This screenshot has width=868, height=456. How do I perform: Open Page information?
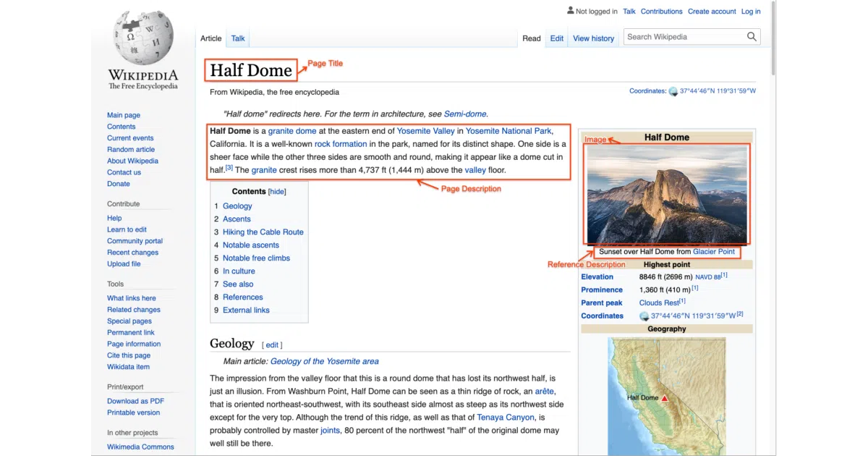pos(134,344)
